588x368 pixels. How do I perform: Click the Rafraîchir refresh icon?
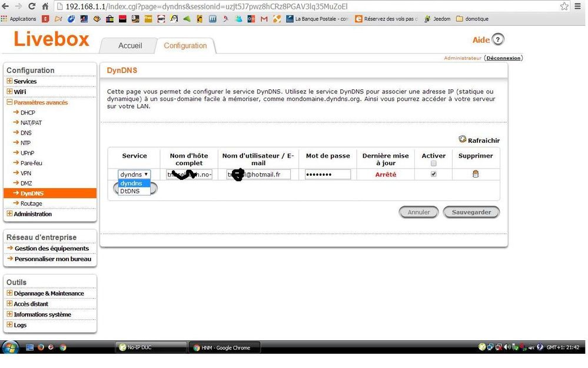pyautogui.click(x=463, y=139)
